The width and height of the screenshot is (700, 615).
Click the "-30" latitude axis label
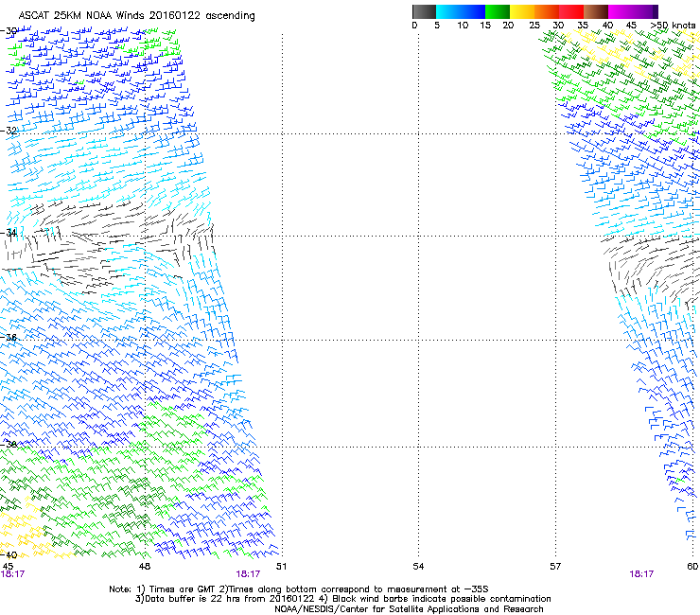click(9, 31)
